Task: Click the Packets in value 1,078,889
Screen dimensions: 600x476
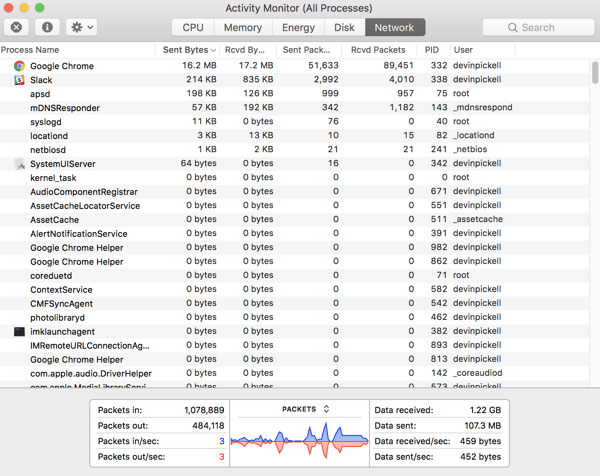Action: pyautogui.click(x=204, y=410)
